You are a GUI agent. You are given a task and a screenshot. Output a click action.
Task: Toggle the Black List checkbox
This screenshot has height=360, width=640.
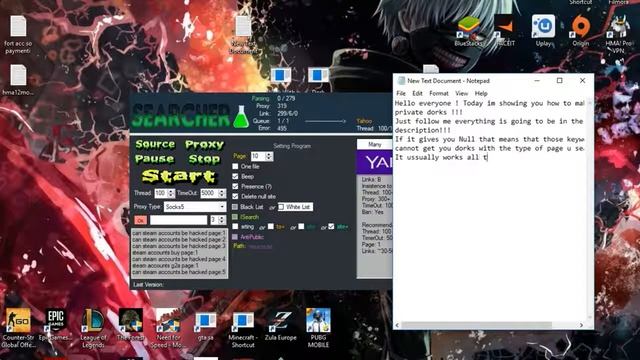point(235,207)
